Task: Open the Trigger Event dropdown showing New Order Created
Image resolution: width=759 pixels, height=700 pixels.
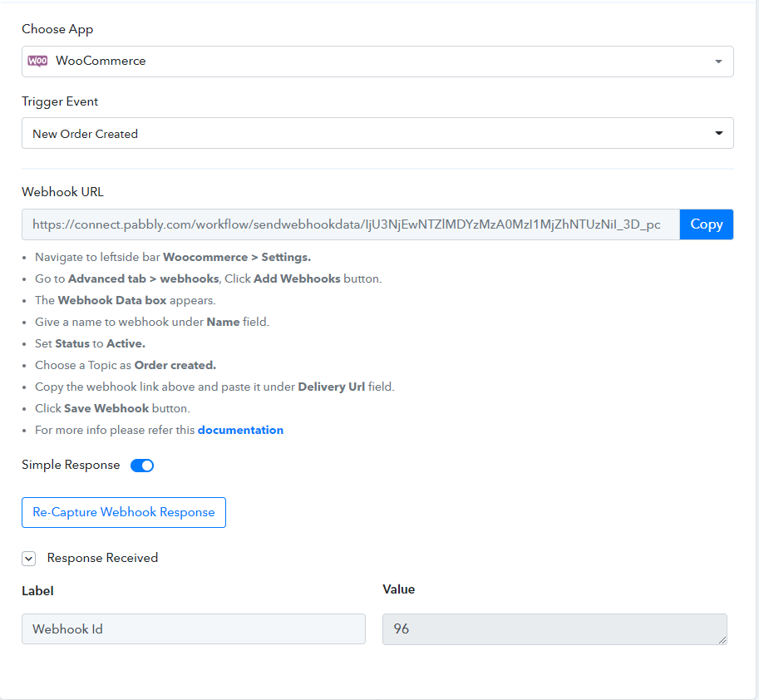Action: (377, 133)
